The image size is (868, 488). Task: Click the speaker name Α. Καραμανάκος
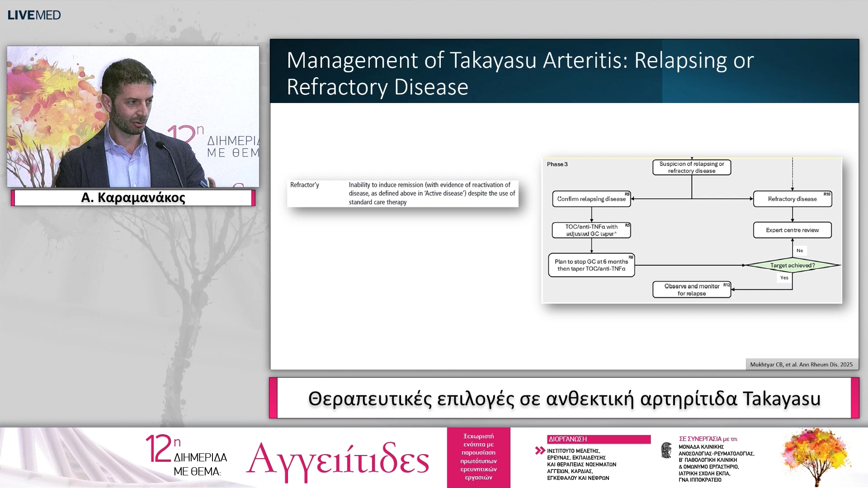(x=133, y=198)
